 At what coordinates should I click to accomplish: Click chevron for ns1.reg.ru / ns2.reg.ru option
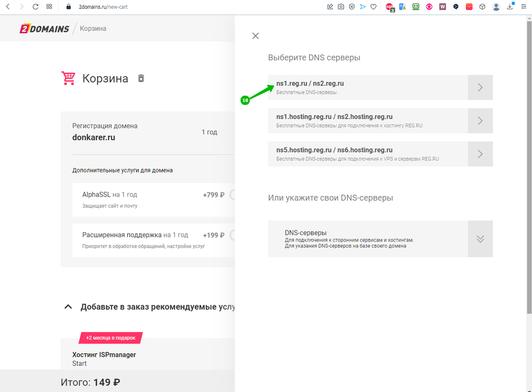tap(480, 87)
